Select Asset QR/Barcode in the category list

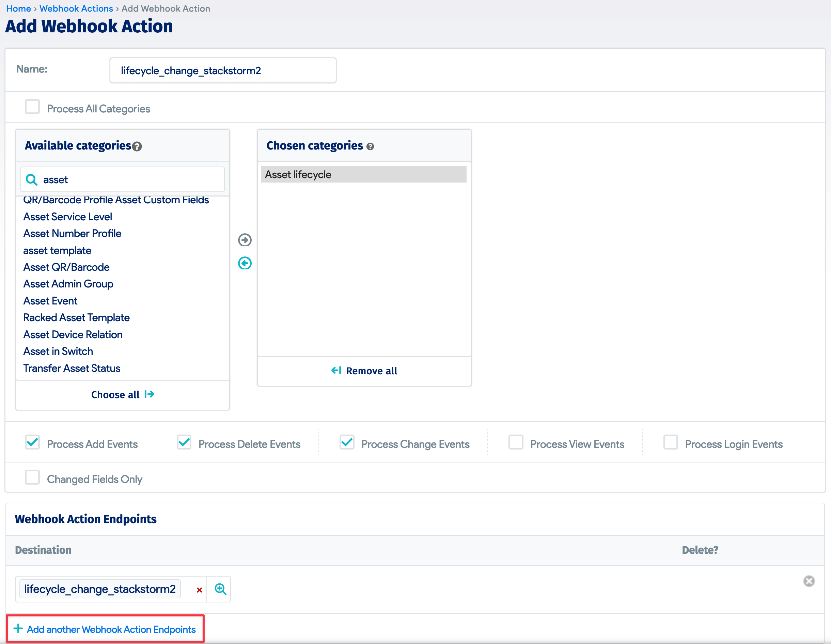66,267
